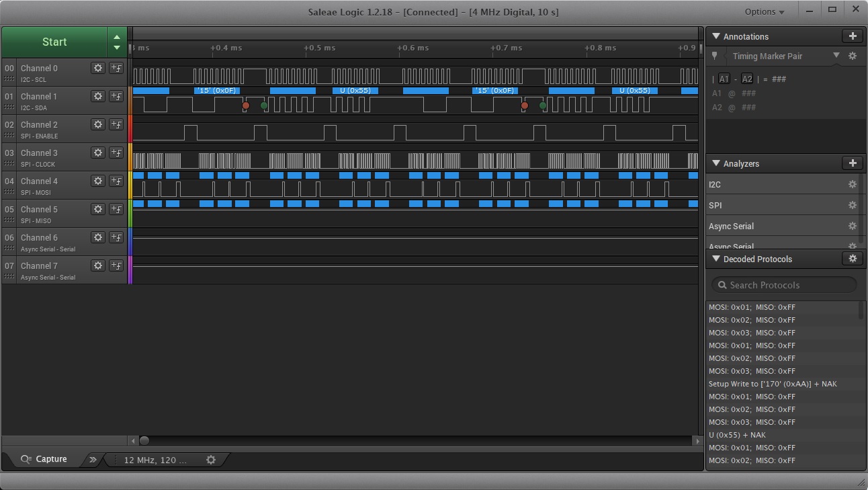Collapse the Annotations panel
The image size is (868, 490).
pos(715,36)
